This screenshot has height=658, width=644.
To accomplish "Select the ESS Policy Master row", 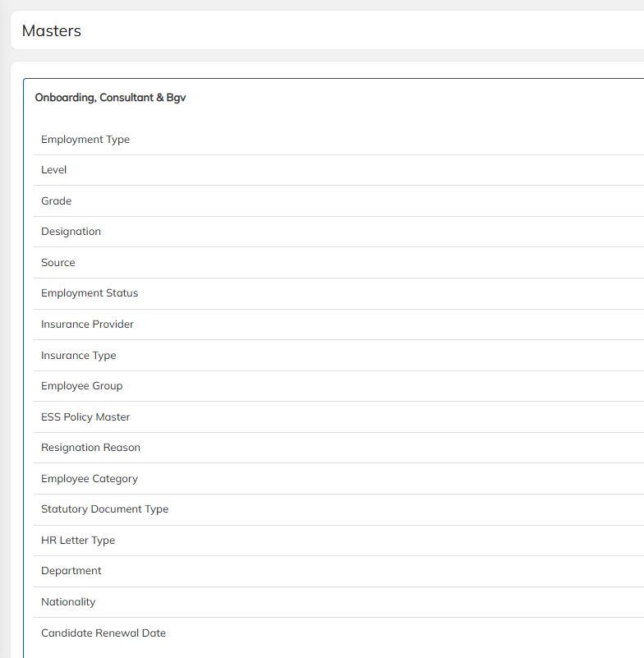I will tap(85, 417).
